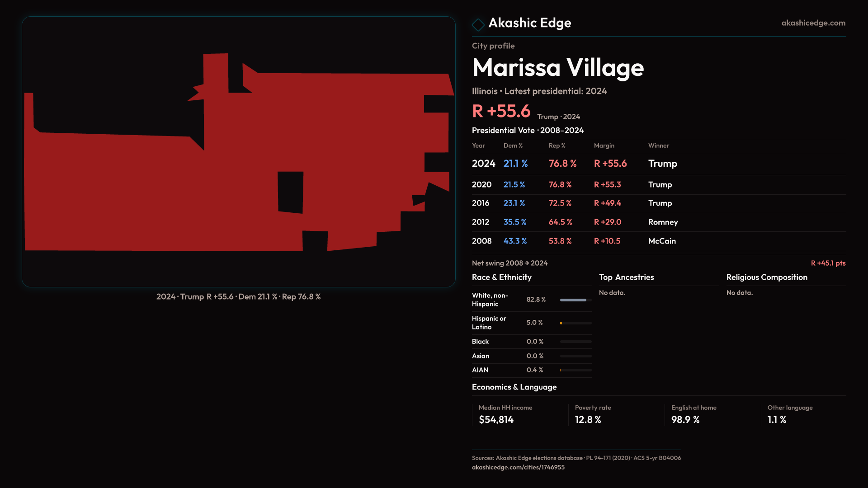Click the Religious Composition section heading
The height and width of the screenshot is (488, 868).
[x=767, y=277]
